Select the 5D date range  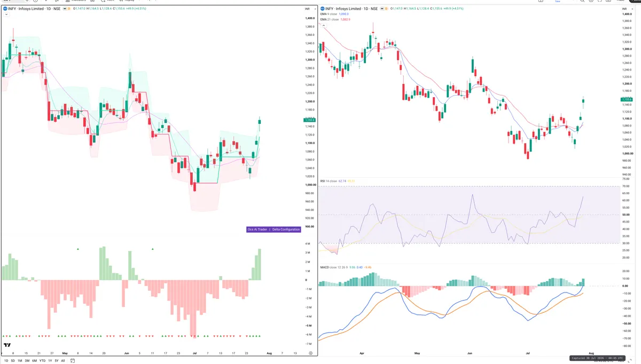pos(13,361)
